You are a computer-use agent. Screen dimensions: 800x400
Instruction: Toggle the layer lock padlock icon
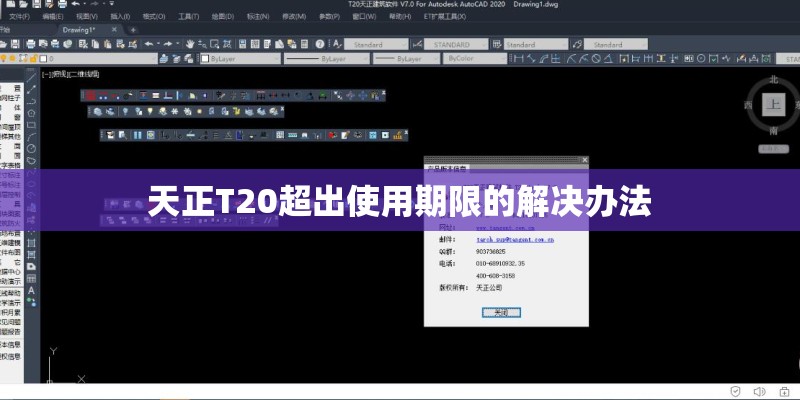(x=34, y=59)
